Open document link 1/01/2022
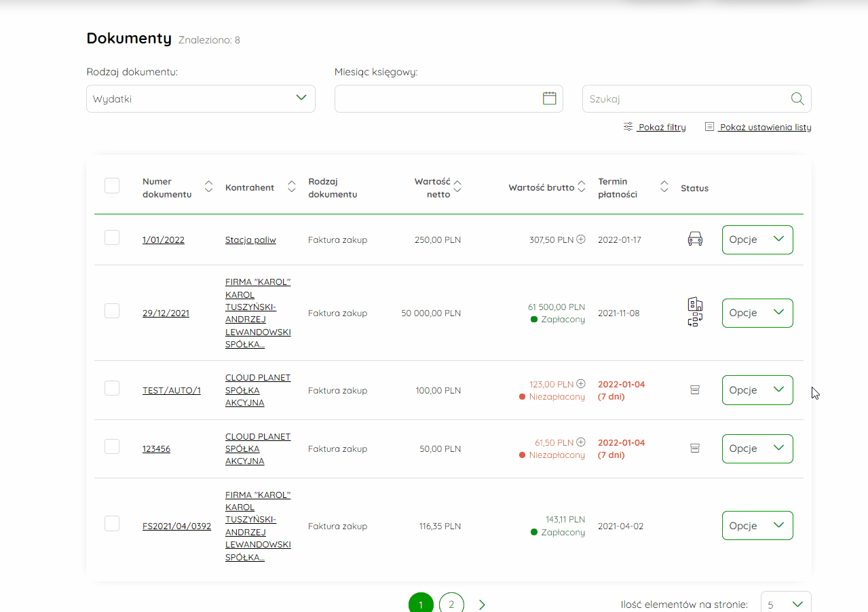This screenshot has height=612, width=868. pyautogui.click(x=164, y=240)
